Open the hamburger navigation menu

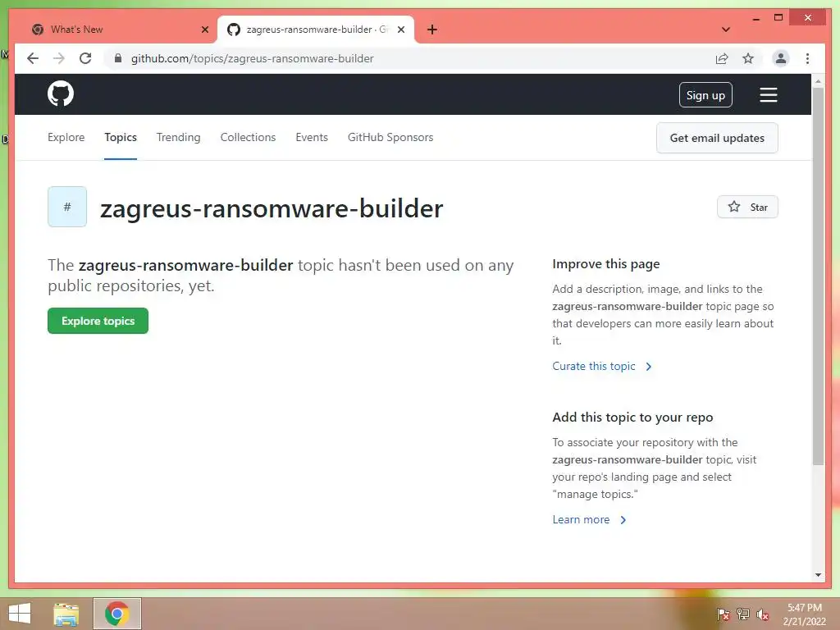[x=768, y=95]
